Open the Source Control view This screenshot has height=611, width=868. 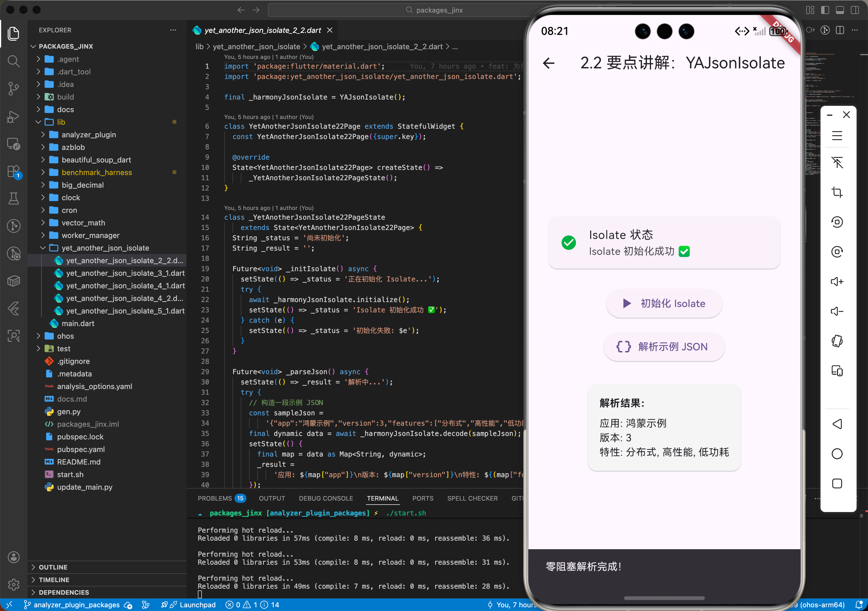coord(14,88)
